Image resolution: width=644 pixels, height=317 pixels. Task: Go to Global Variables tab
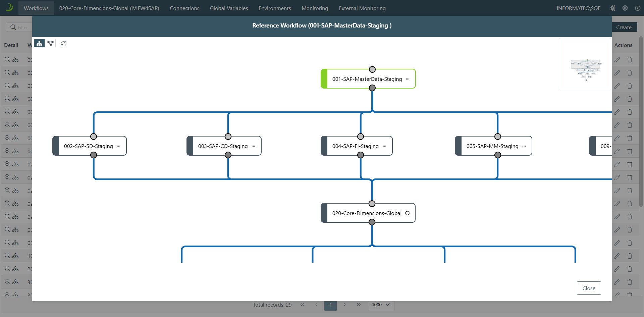click(229, 8)
